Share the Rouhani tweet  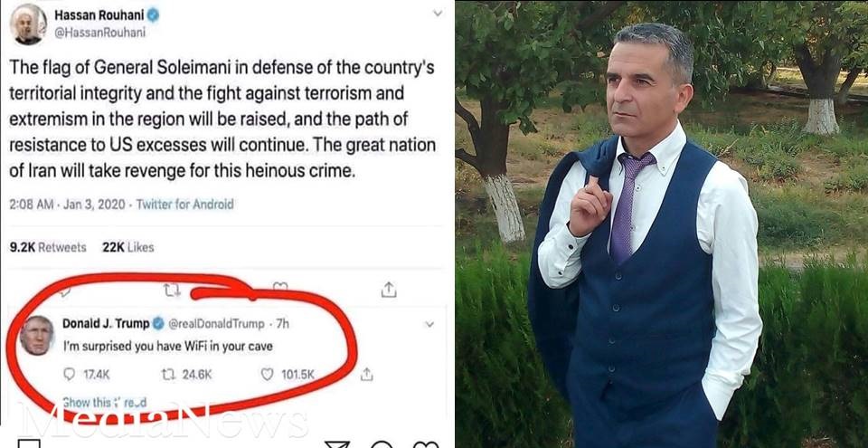[389, 289]
